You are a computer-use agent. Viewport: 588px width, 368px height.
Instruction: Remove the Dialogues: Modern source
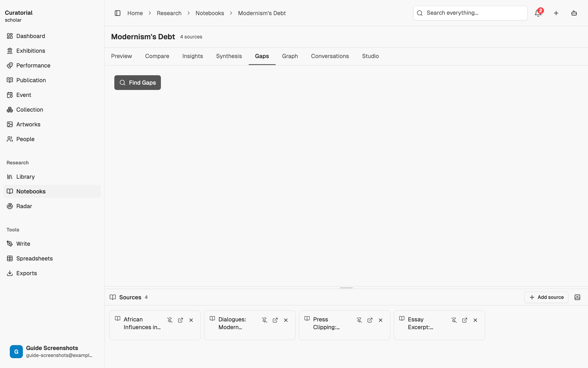286,320
